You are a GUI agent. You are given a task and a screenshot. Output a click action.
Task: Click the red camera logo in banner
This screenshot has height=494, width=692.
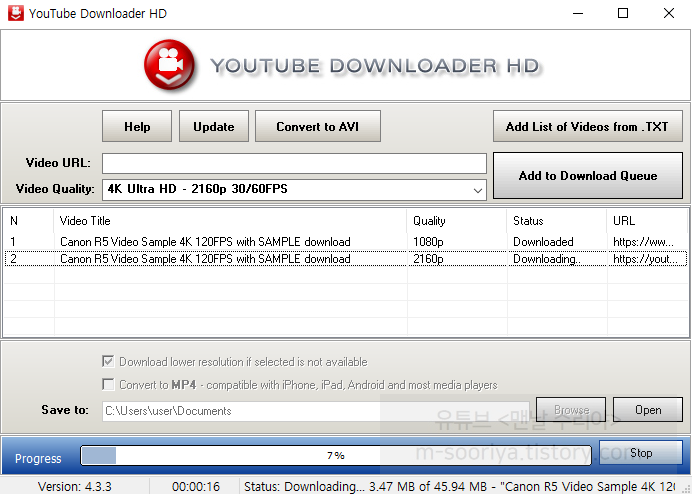[169, 64]
